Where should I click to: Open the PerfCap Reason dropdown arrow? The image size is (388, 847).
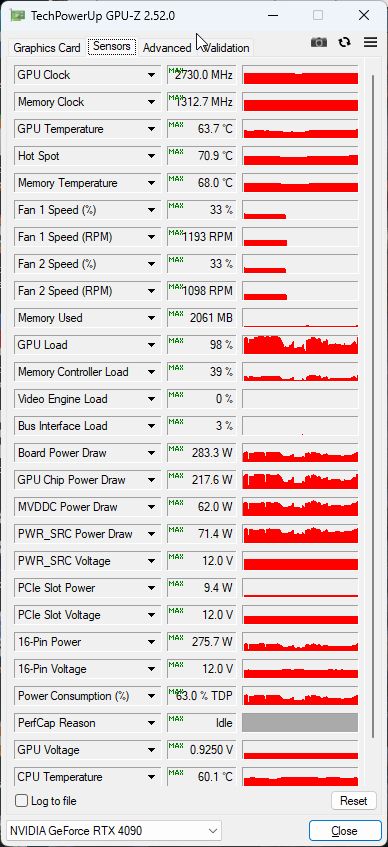click(151, 723)
